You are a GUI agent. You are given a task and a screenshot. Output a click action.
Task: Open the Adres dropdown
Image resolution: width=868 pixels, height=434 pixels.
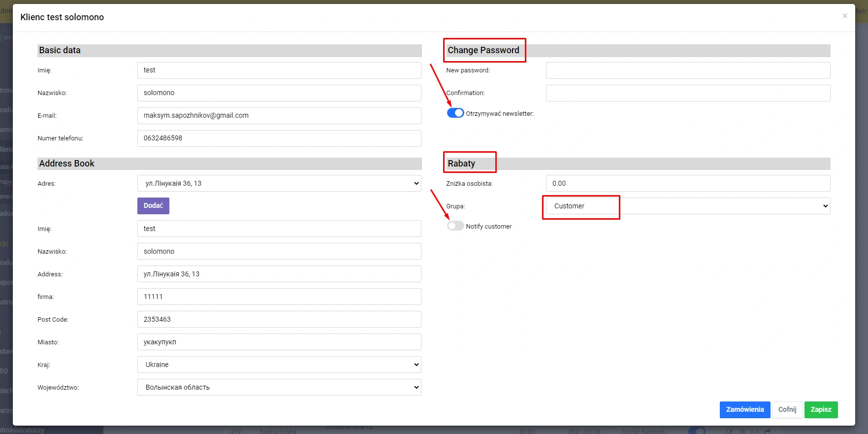click(x=279, y=183)
